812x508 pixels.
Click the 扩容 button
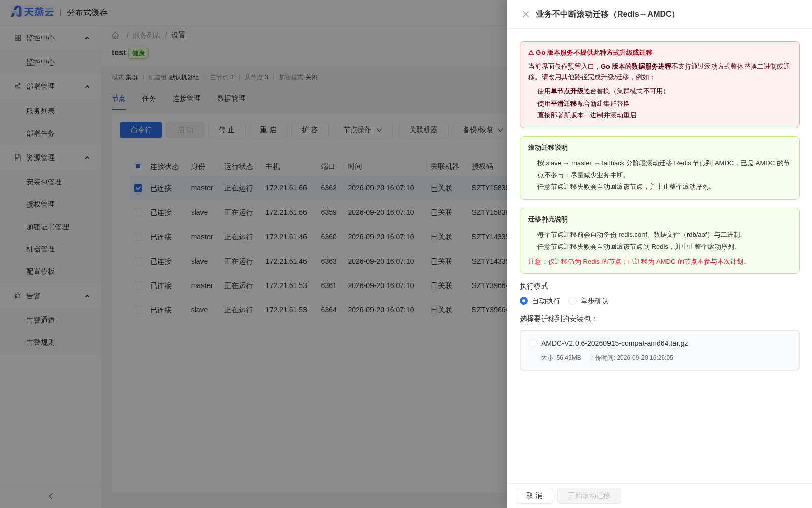(x=310, y=130)
